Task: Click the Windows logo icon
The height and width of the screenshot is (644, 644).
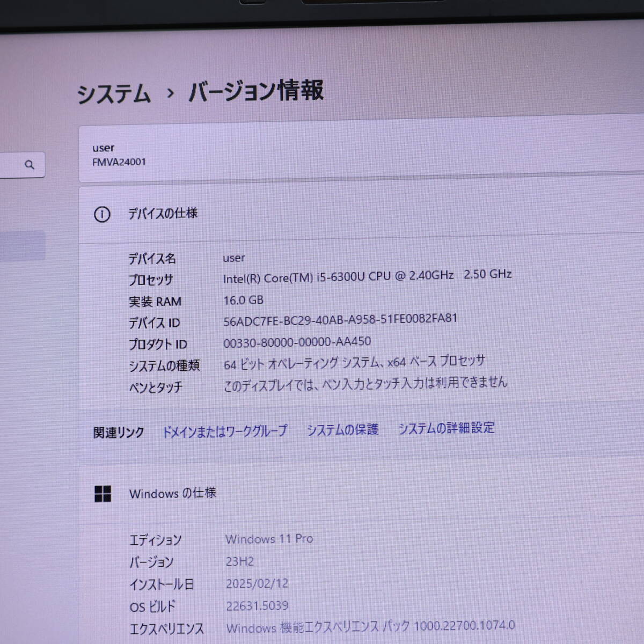Action: tap(103, 494)
